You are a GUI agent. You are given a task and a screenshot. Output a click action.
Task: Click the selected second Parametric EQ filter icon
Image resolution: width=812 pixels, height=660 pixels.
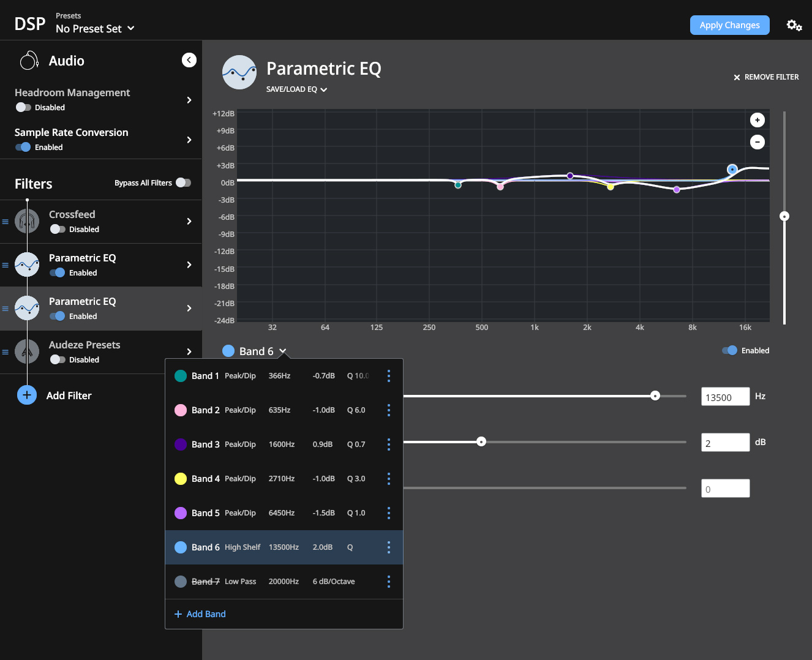27,308
